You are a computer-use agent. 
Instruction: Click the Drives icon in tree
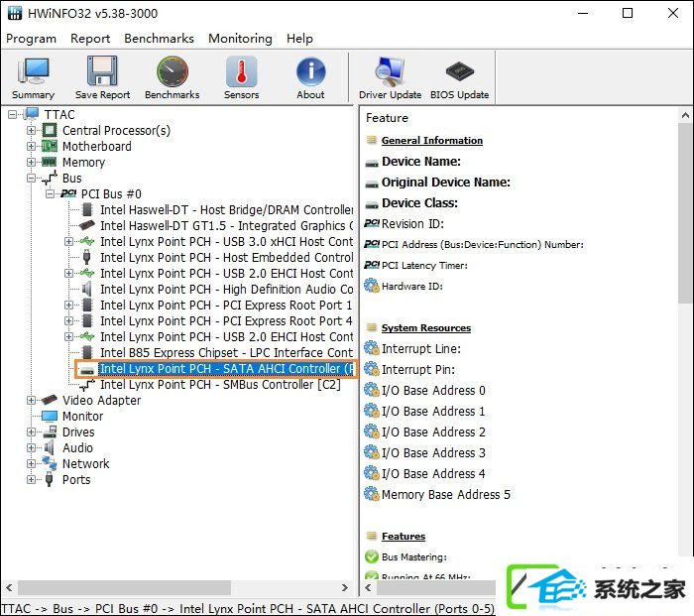coord(50,431)
